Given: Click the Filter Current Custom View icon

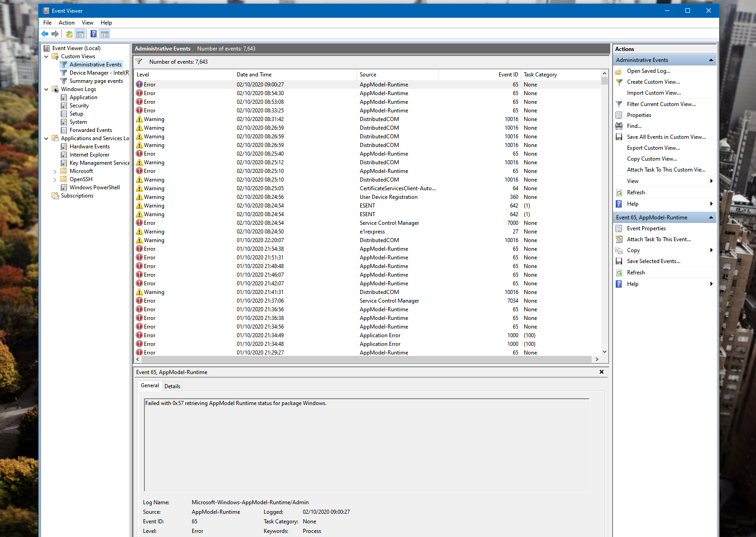Looking at the screenshot, I should [x=619, y=104].
